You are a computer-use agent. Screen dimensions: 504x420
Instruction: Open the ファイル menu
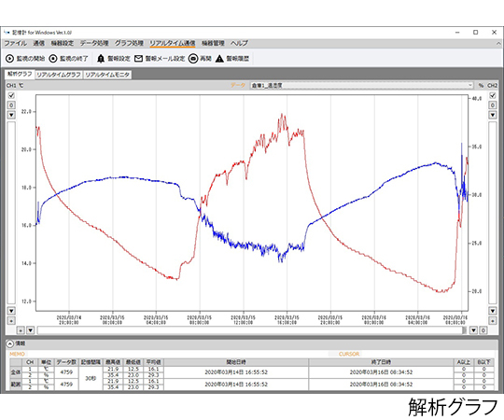[16, 43]
